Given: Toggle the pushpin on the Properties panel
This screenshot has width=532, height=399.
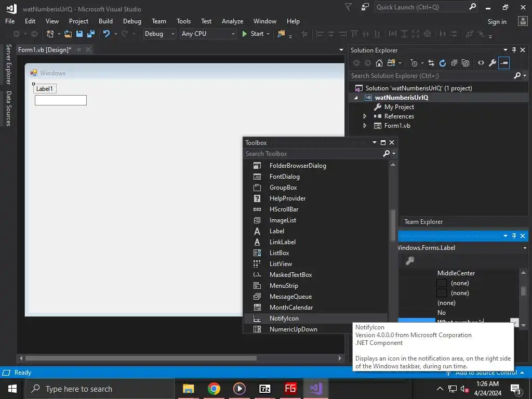Looking at the screenshot, I should pos(514,235).
